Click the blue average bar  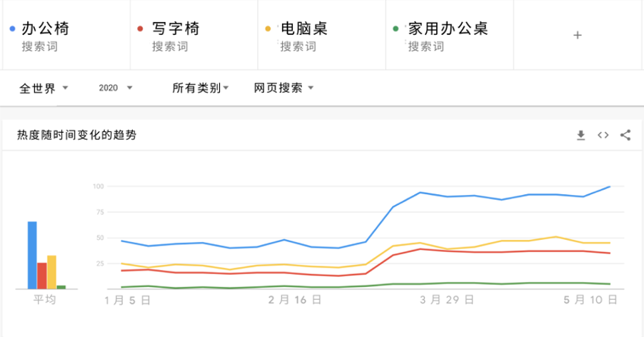tap(32, 256)
